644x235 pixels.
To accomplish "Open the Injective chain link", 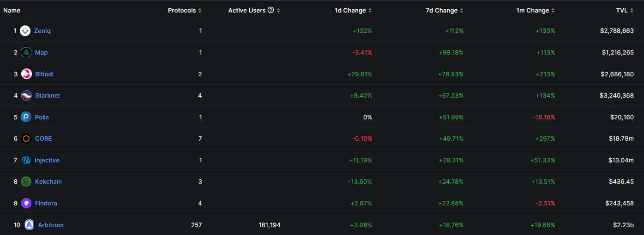I will pyautogui.click(x=47, y=160).
